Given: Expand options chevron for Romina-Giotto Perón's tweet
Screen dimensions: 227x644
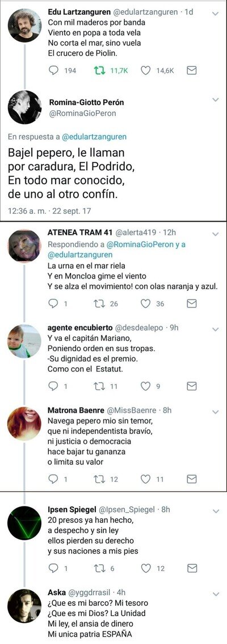Looking at the screenshot, I should pyautogui.click(x=215, y=100).
